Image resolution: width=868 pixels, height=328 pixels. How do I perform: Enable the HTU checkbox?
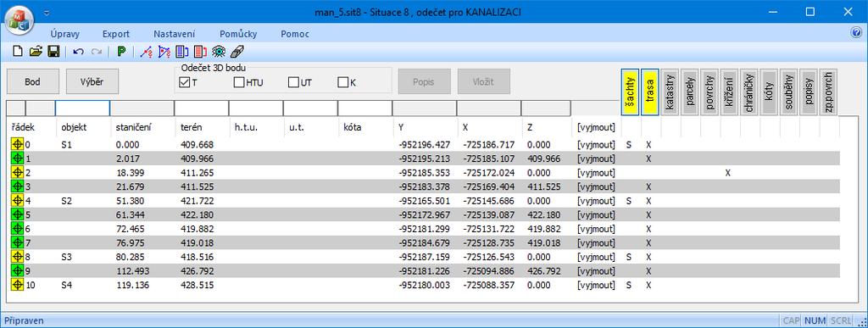(239, 82)
